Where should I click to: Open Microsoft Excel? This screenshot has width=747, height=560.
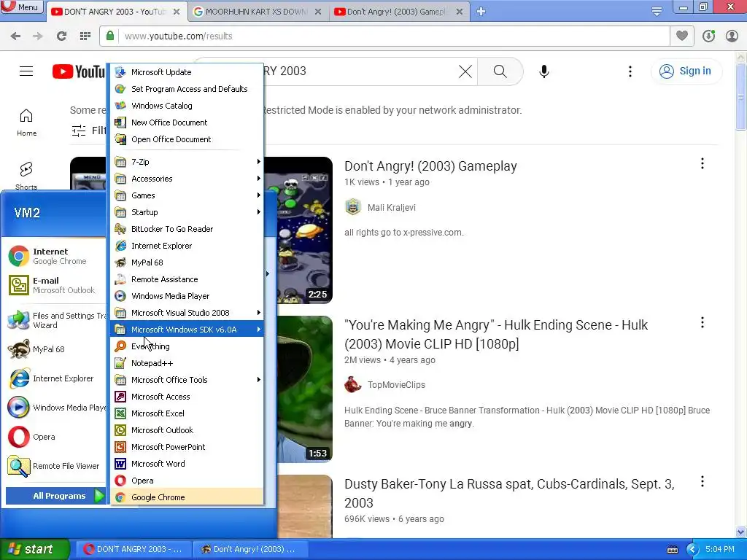pyautogui.click(x=187, y=413)
